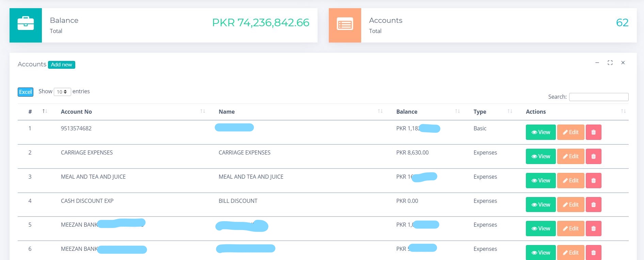Click trash icon for account 9513574682

[x=593, y=132]
